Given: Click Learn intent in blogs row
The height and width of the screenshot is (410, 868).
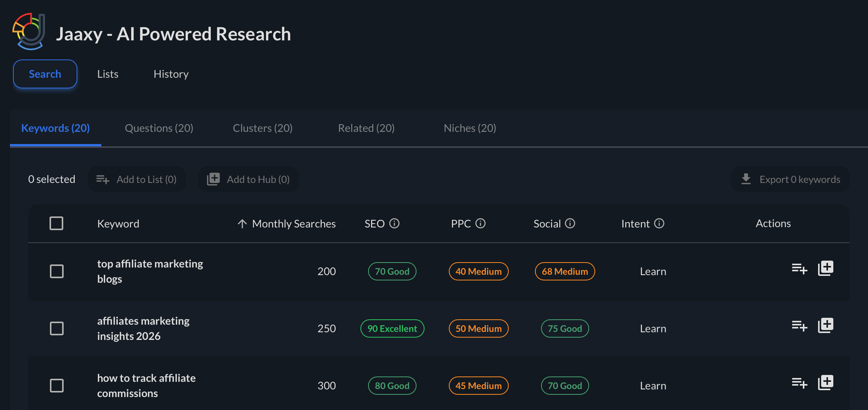Looking at the screenshot, I should pos(653,271).
